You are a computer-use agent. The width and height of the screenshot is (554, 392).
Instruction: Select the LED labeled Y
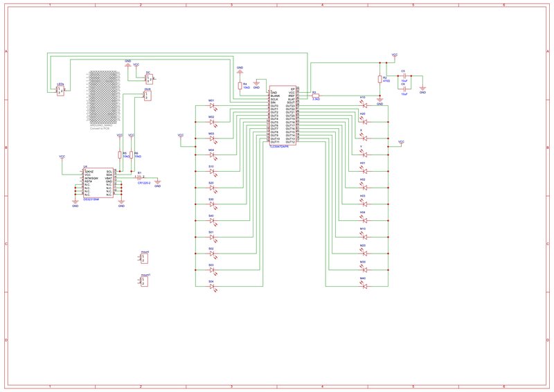(x=364, y=154)
